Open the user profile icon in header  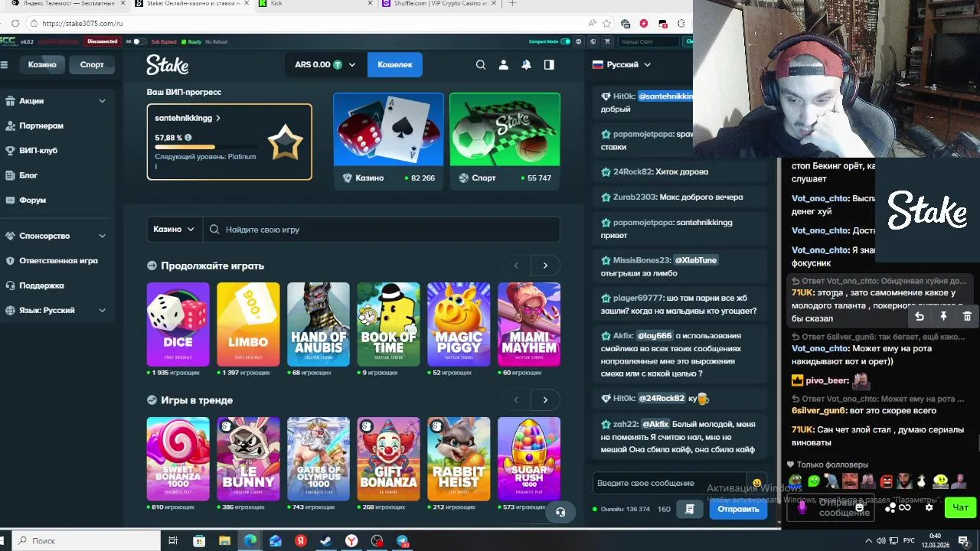[x=503, y=65]
